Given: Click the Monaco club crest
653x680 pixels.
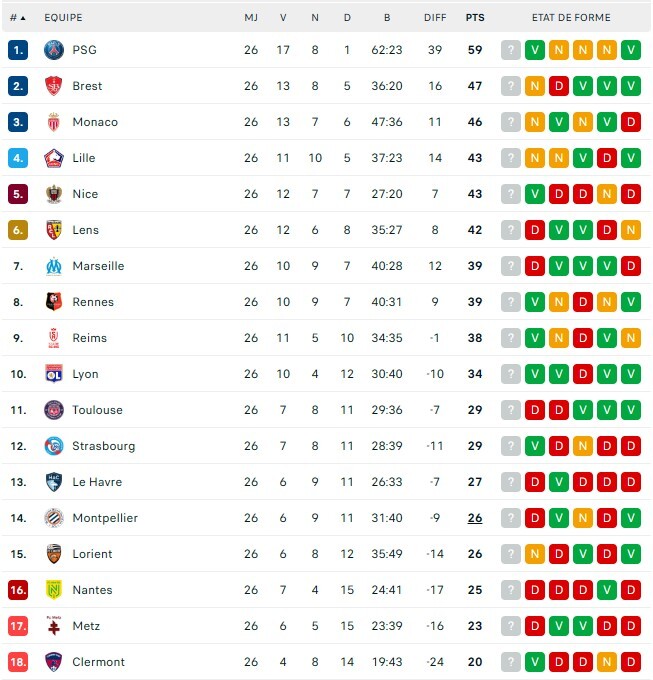Looking at the screenshot, I should pos(54,122).
